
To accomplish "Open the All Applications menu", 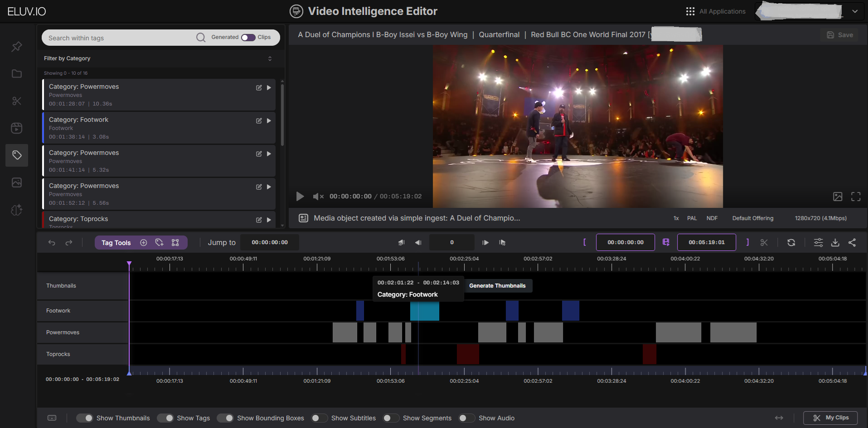I will click(x=716, y=11).
